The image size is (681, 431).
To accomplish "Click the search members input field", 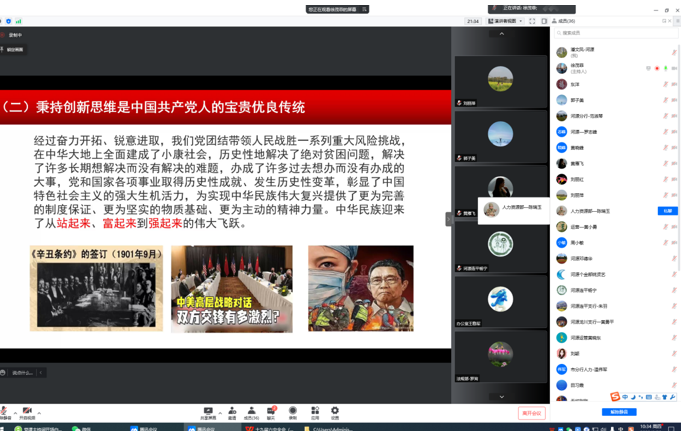I will [x=615, y=33].
